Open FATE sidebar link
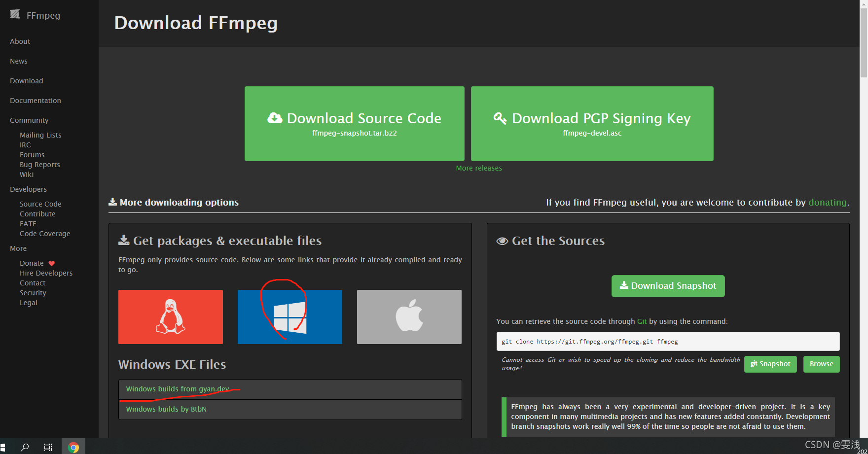This screenshot has width=868, height=454. (28, 224)
